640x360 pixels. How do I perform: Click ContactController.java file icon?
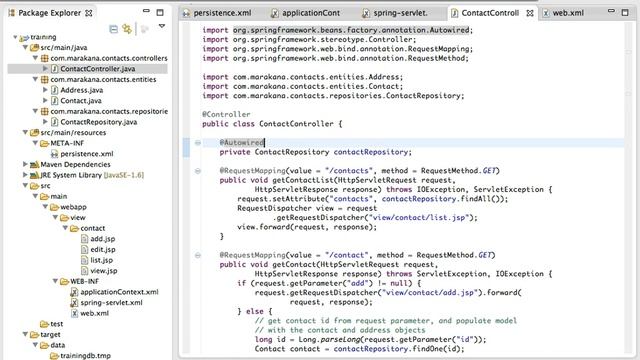(x=54, y=69)
